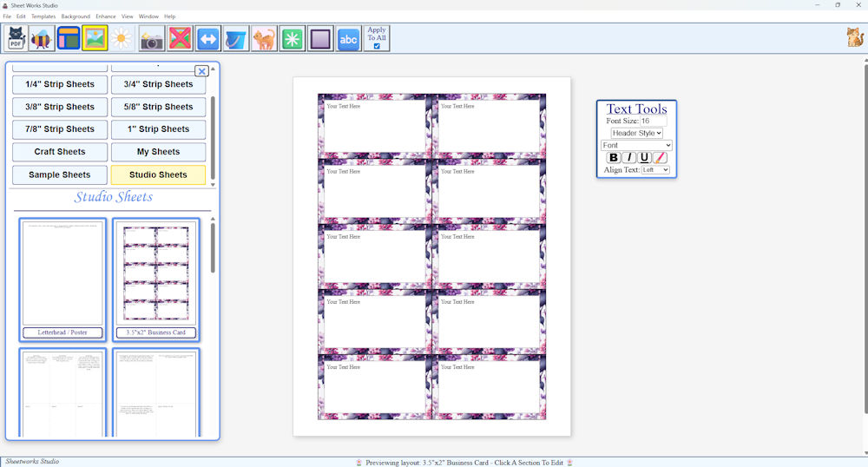This screenshot has width=868, height=467.
Task: Click the blue double-arrow icon
Action: (x=207, y=38)
